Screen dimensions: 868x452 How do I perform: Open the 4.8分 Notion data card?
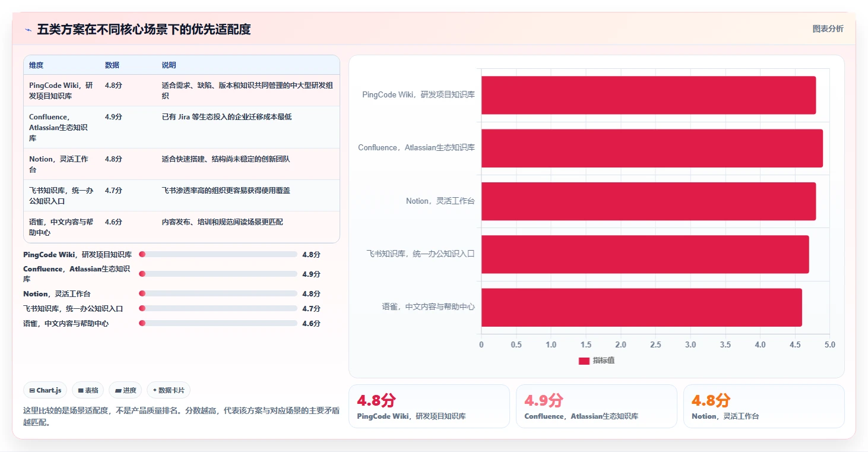click(764, 406)
